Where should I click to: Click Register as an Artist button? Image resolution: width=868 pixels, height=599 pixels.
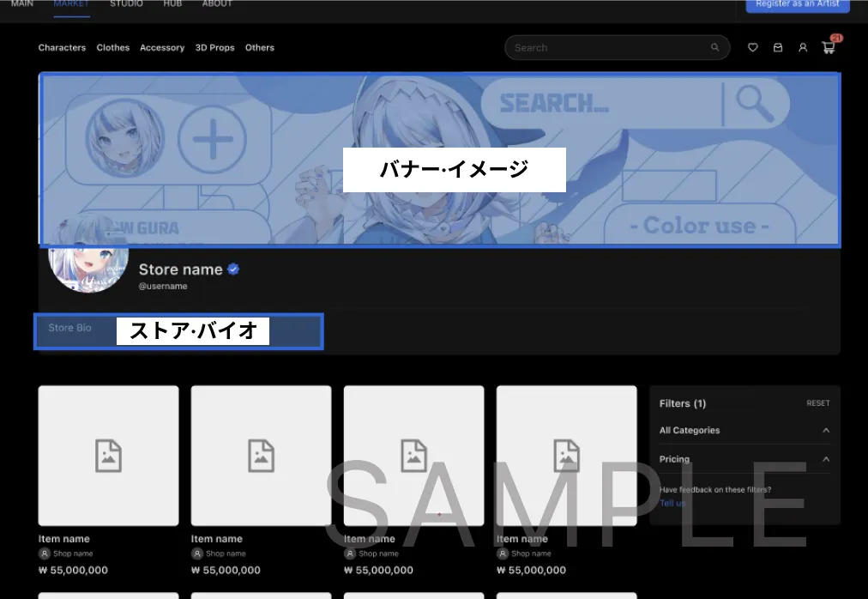coord(798,4)
